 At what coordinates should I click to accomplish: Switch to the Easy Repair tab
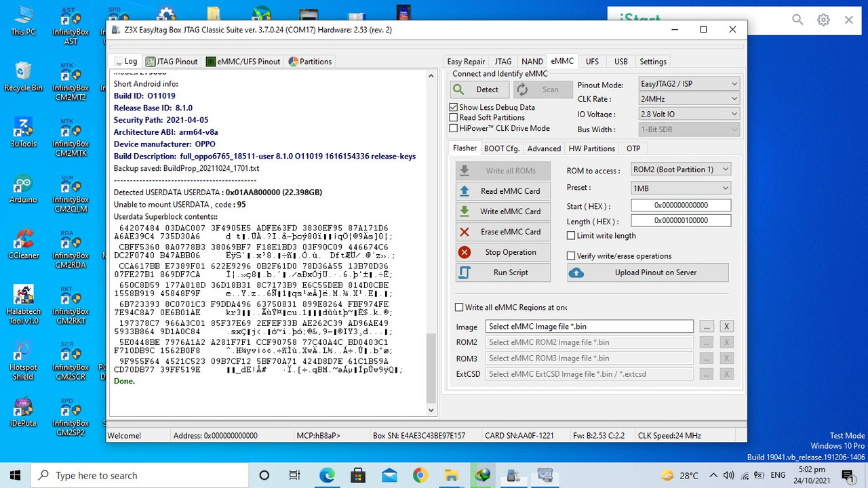pyautogui.click(x=466, y=62)
